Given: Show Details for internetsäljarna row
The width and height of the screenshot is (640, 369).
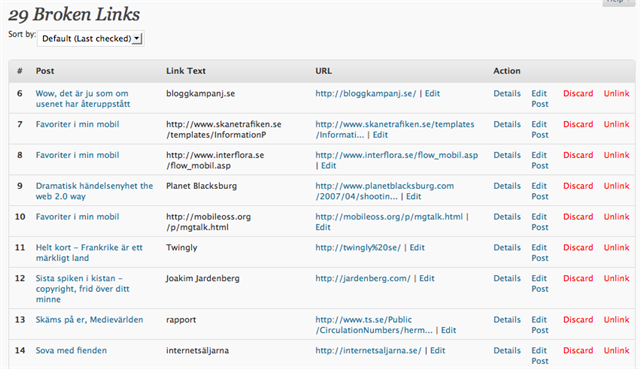Looking at the screenshot, I should pos(507,351).
